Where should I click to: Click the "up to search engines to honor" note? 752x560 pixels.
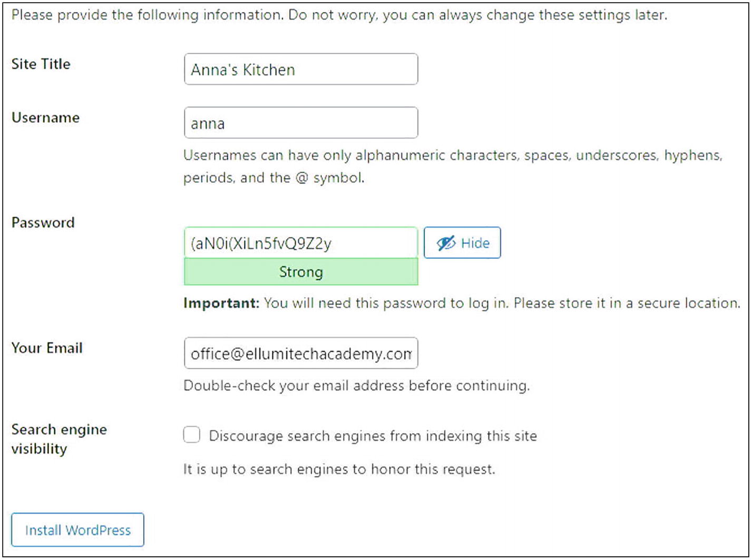click(x=339, y=469)
